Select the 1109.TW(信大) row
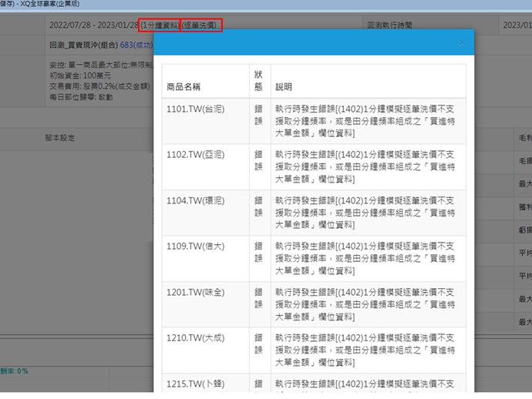Viewport: 532px width, 399px height. tap(195, 246)
